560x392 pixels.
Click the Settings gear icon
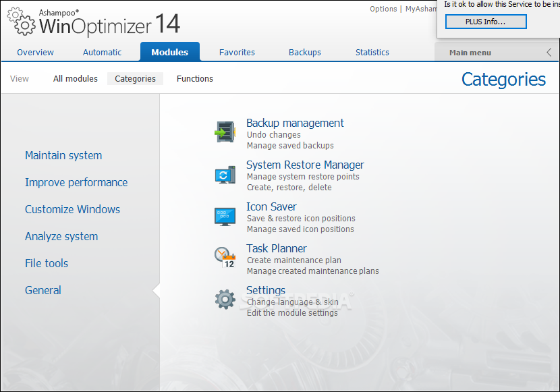pos(225,299)
